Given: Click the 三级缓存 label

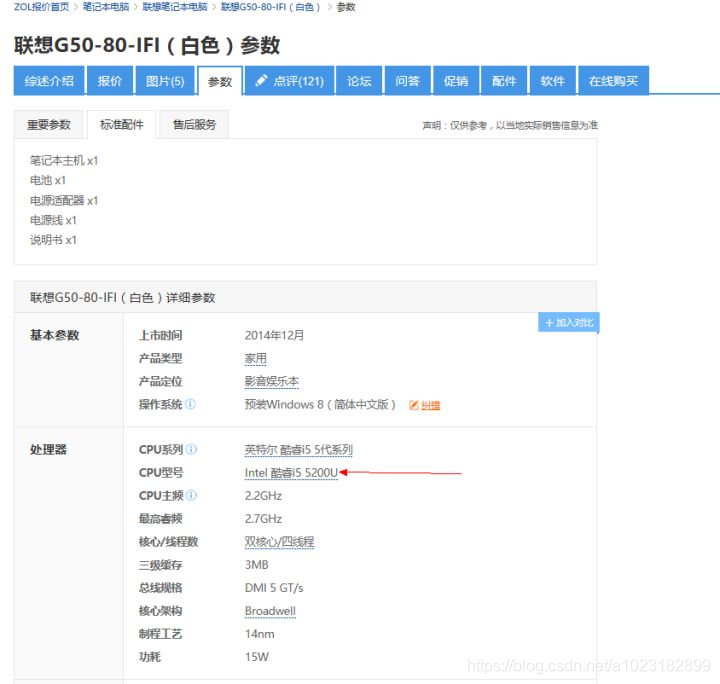Looking at the screenshot, I should tap(161, 565).
